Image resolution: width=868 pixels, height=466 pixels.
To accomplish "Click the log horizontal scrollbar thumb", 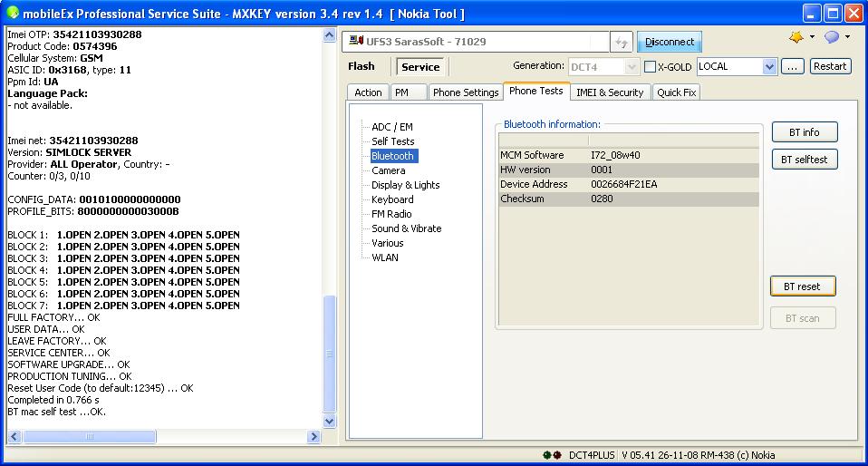I will 89,437.
